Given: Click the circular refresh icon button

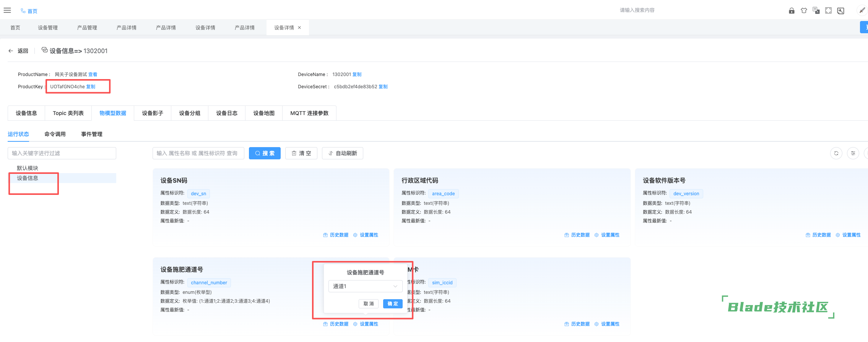Looking at the screenshot, I should [x=836, y=153].
